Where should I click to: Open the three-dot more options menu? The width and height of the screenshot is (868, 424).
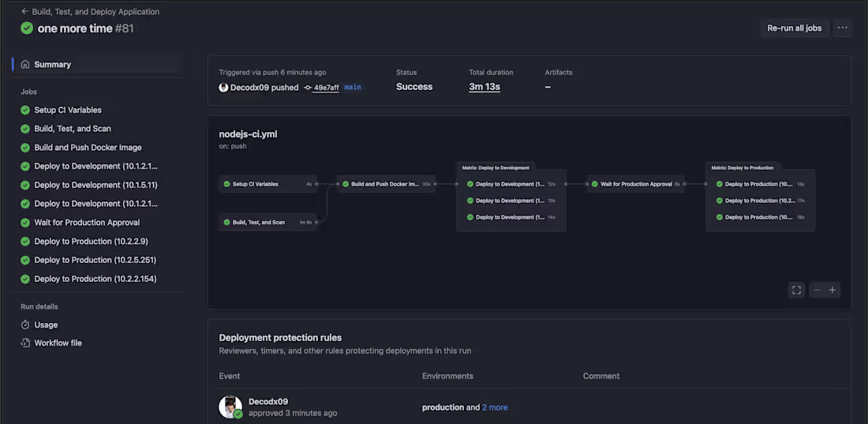843,28
